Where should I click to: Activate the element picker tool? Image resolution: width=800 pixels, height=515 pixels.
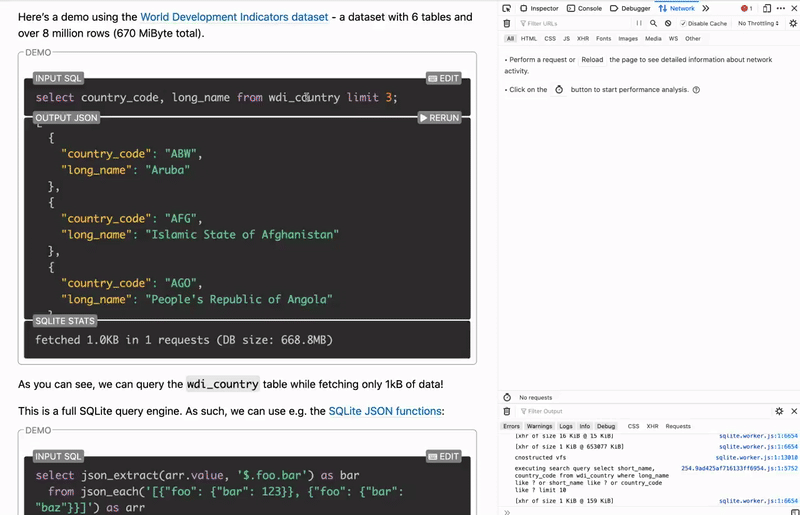click(x=506, y=8)
